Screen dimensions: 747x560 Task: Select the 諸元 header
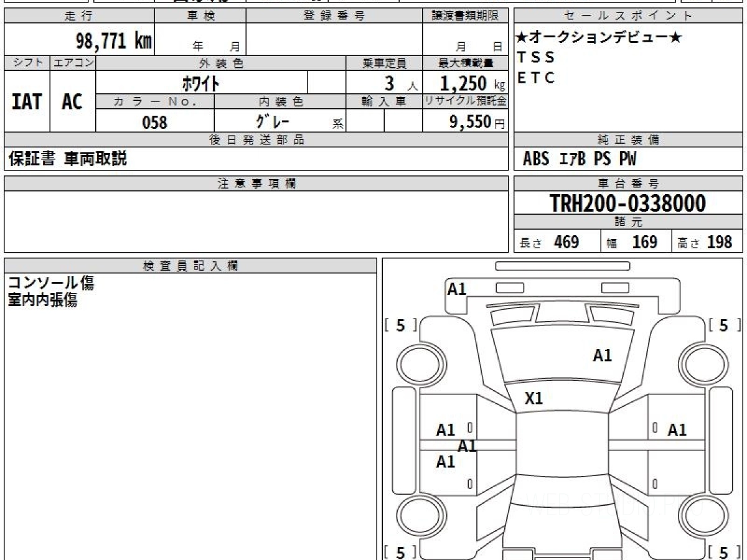[629, 222]
